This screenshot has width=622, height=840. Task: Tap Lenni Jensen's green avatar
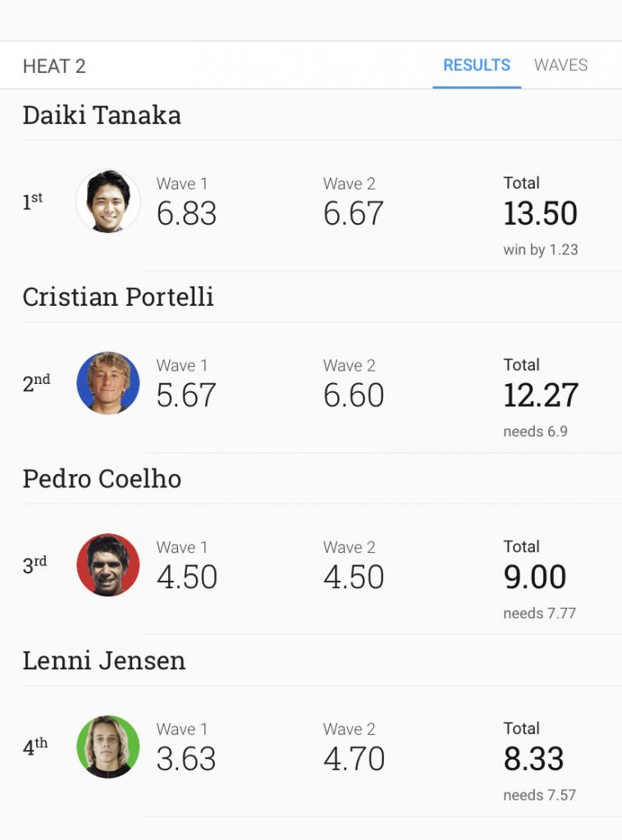pos(108,746)
